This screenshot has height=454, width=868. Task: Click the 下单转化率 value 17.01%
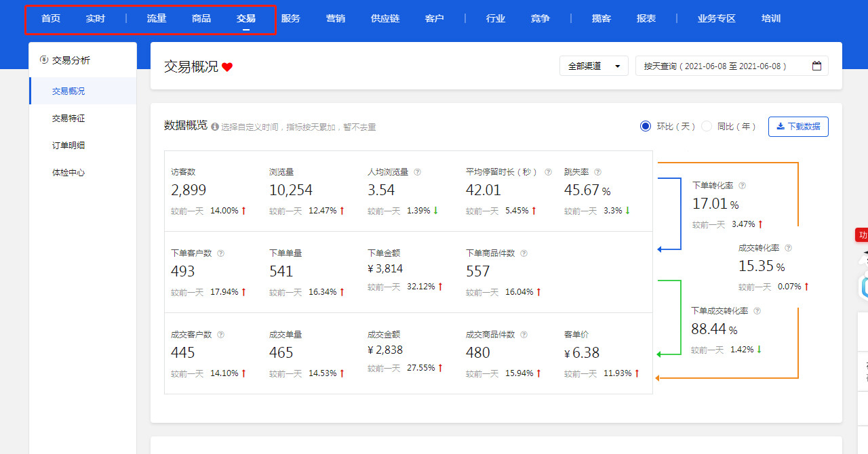point(715,203)
